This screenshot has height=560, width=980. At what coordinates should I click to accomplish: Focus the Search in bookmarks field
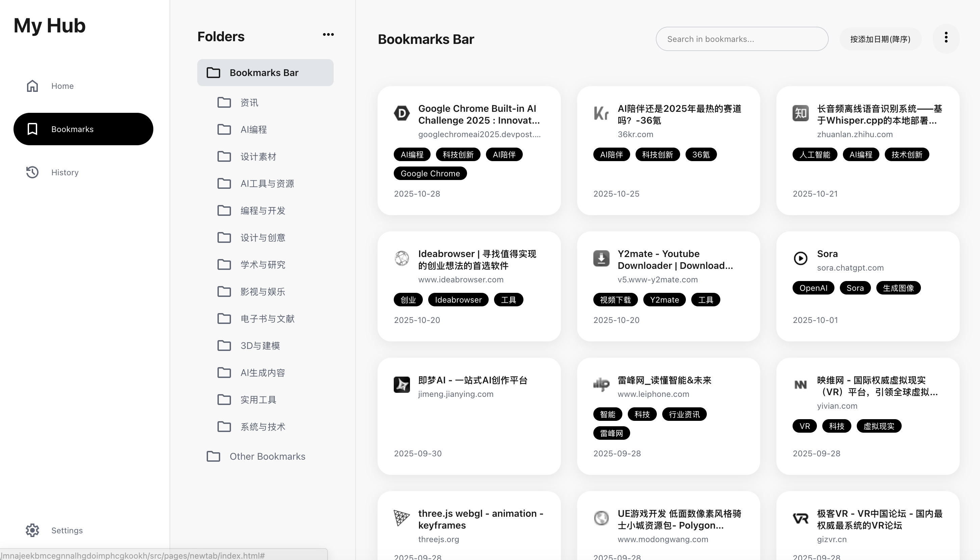pos(742,39)
